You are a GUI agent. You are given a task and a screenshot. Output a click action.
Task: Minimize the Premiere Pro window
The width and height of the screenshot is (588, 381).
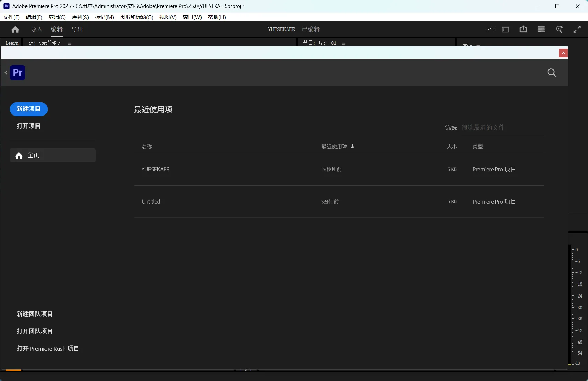tap(537, 6)
